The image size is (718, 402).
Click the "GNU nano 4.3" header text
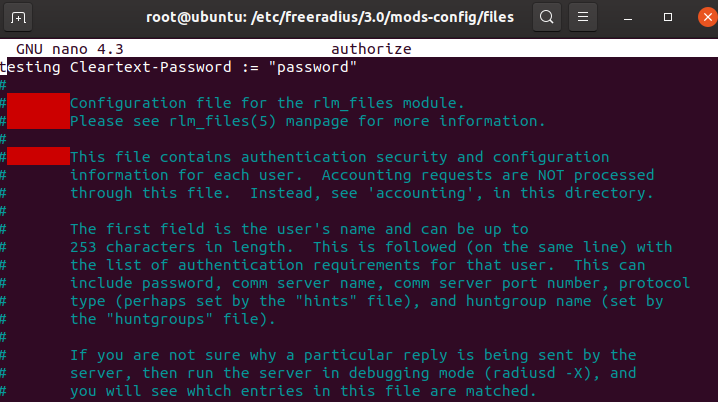pyautogui.click(x=64, y=48)
